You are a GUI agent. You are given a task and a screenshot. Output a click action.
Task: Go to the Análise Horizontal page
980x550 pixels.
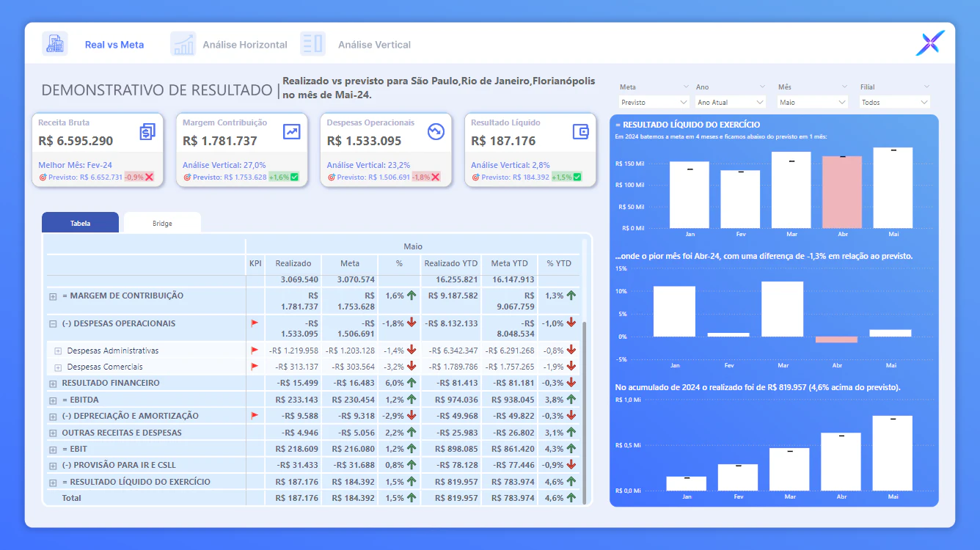tap(245, 45)
